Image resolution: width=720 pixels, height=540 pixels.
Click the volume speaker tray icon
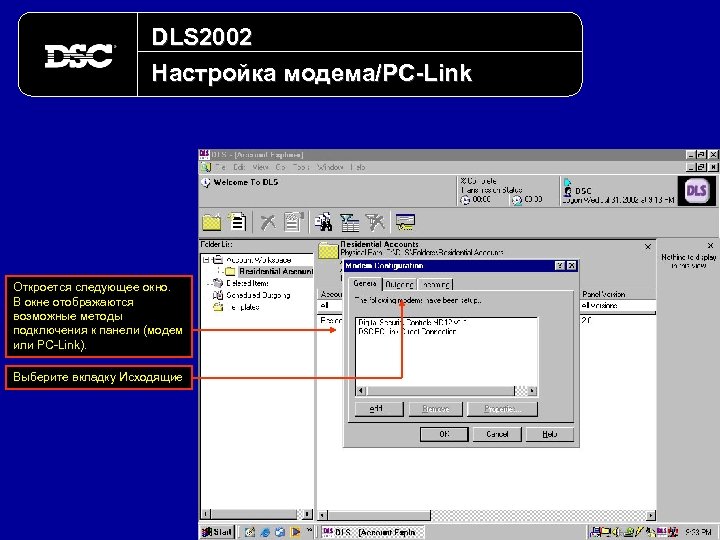pyautogui.click(x=616, y=532)
